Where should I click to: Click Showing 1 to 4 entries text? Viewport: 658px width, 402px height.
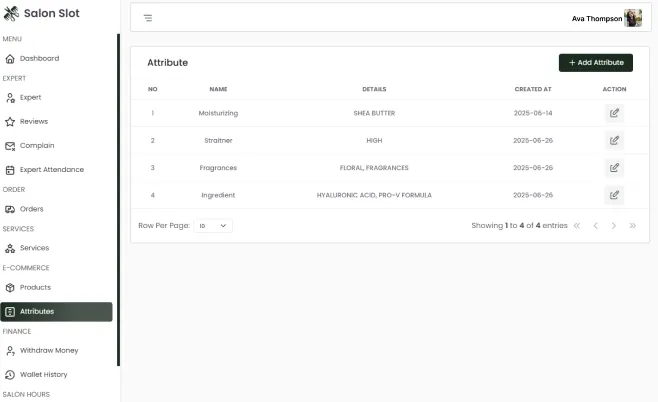[519, 225]
